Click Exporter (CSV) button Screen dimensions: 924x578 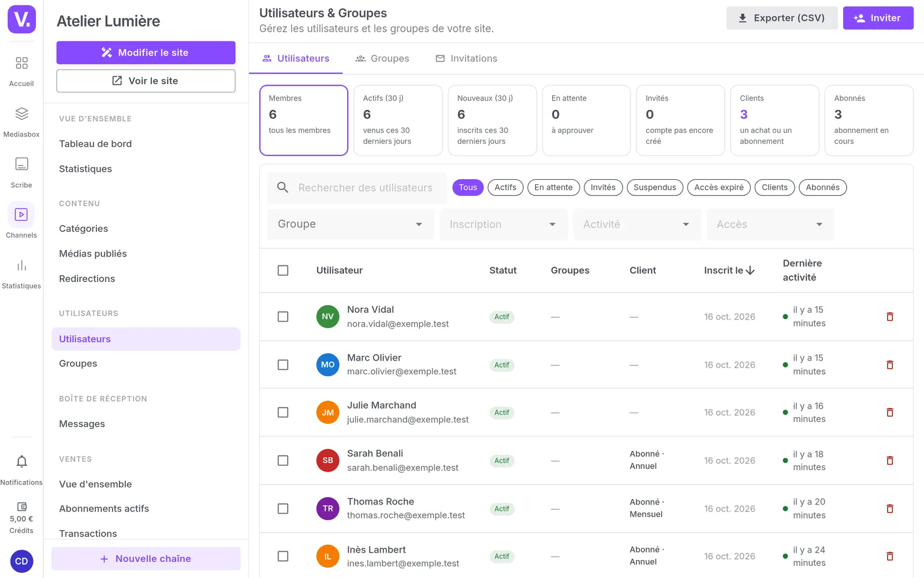[x=782, y=18]
